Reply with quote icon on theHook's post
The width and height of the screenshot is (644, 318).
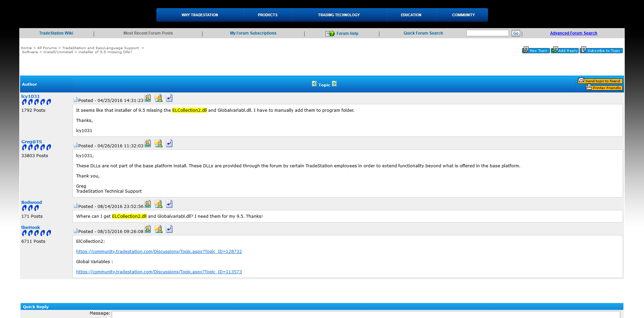(x=169, y=229)
